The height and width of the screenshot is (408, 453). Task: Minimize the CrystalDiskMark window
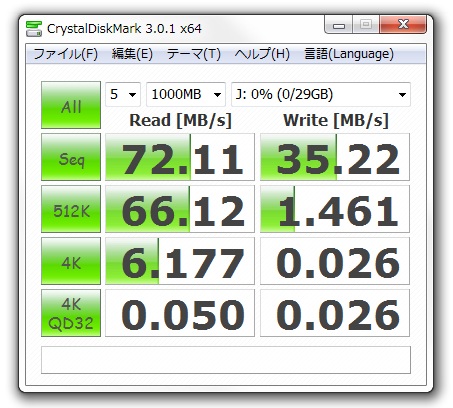339,25
